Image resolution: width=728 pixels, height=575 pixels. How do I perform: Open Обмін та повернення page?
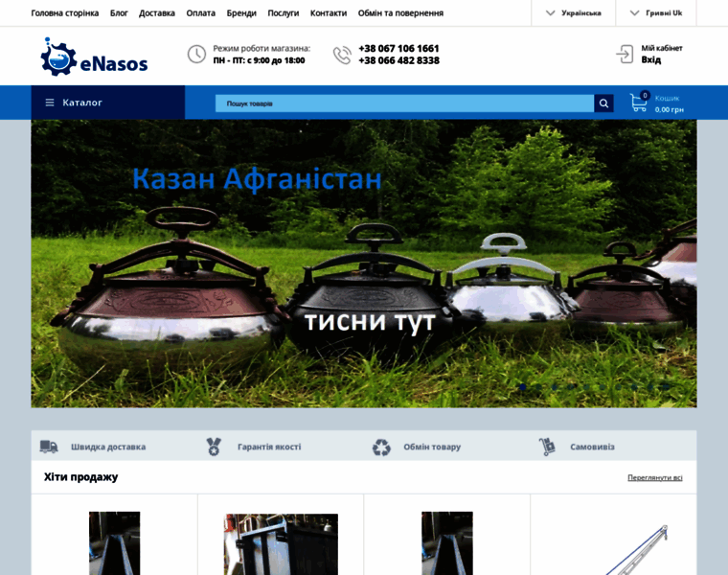[x=400, y=13]
